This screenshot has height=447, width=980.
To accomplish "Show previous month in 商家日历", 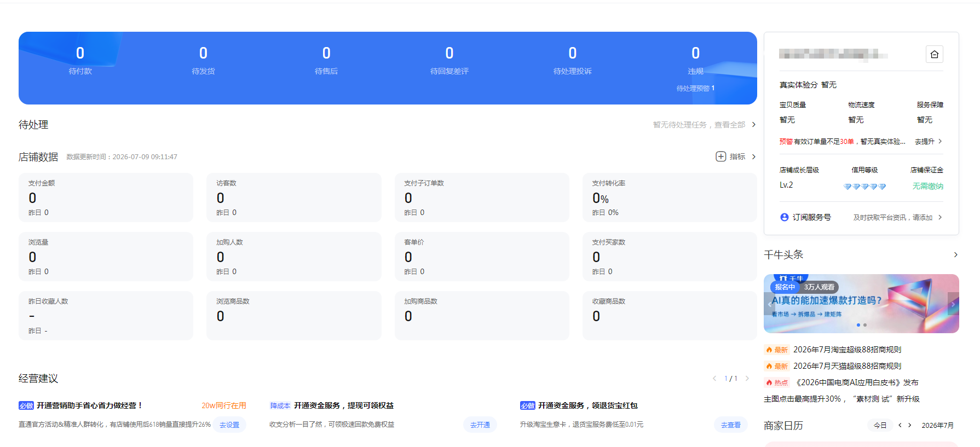I will point(900,425).
